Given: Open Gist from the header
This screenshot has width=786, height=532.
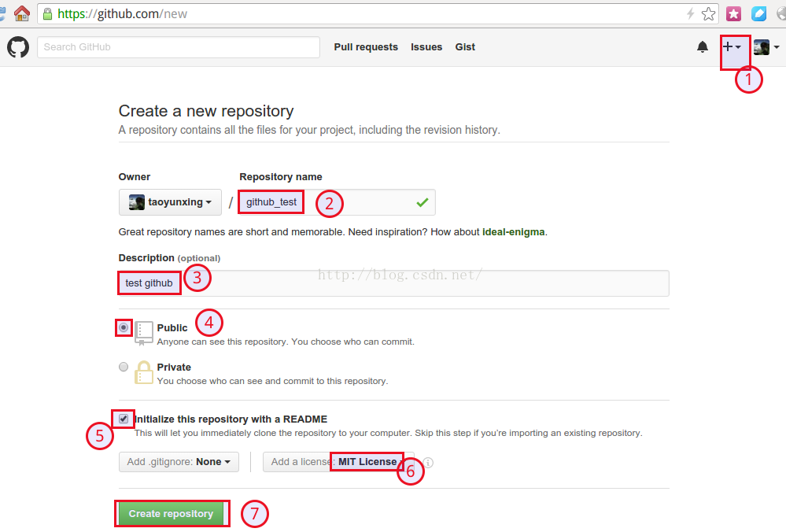Looking at the screenshot, I should [465, 47].
